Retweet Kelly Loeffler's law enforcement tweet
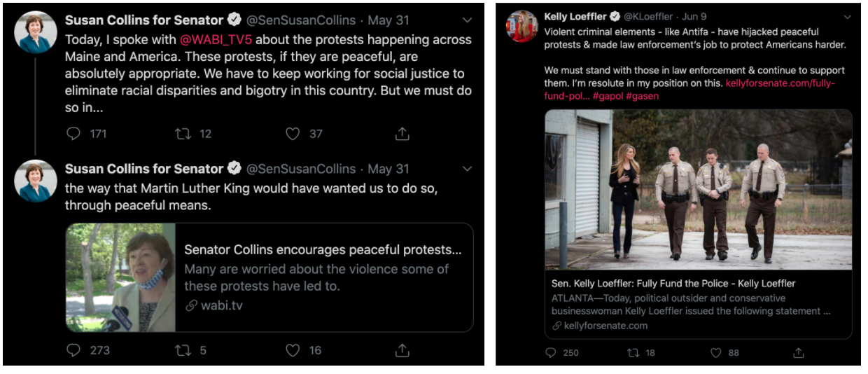 (x=633, y=352)
